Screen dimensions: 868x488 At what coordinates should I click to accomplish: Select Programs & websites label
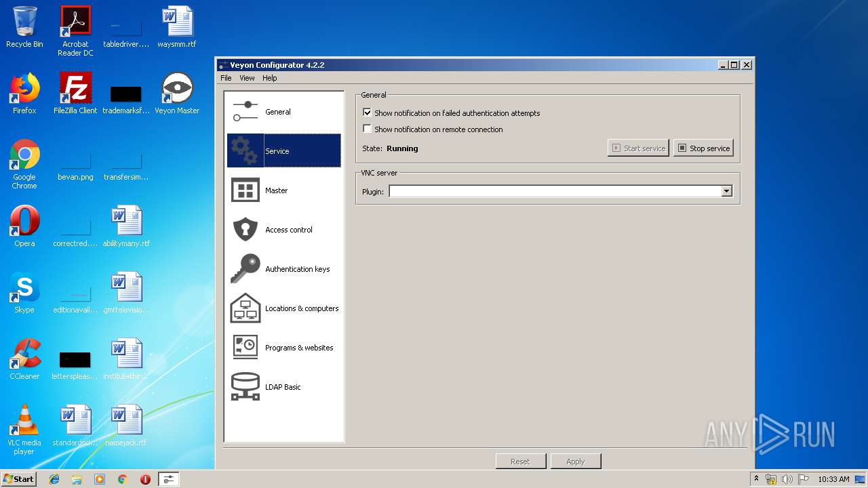pos(299,348)
